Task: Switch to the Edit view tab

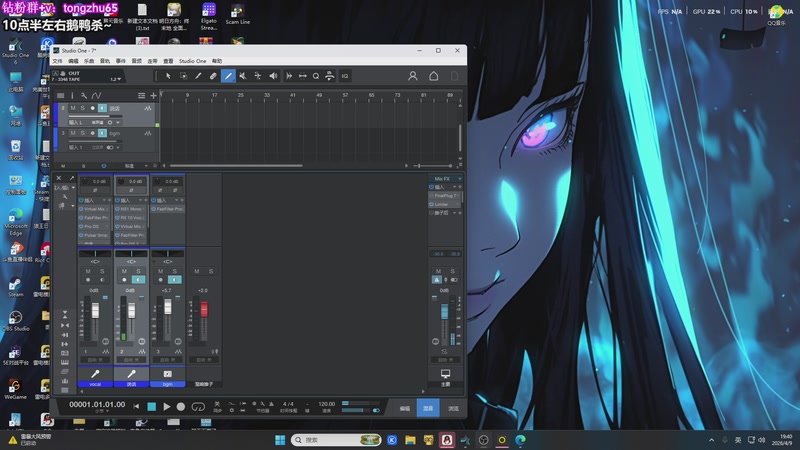Action: pos(405,408)
